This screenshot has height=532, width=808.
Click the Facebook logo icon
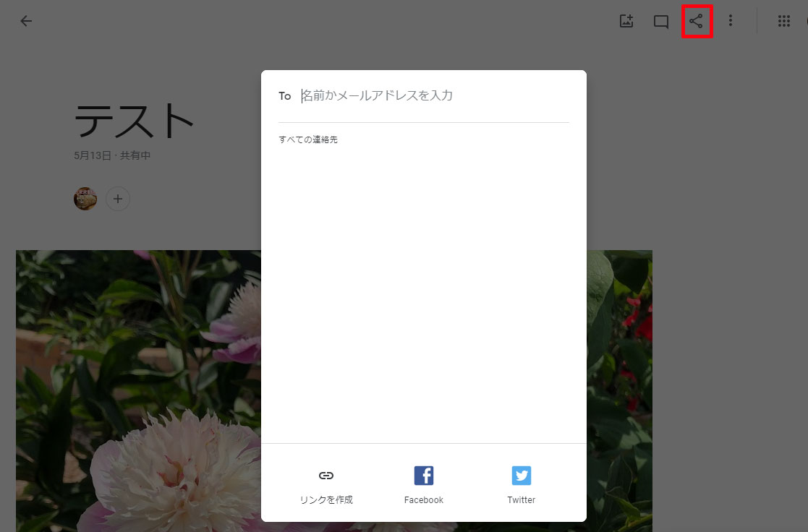click(424, 476)
